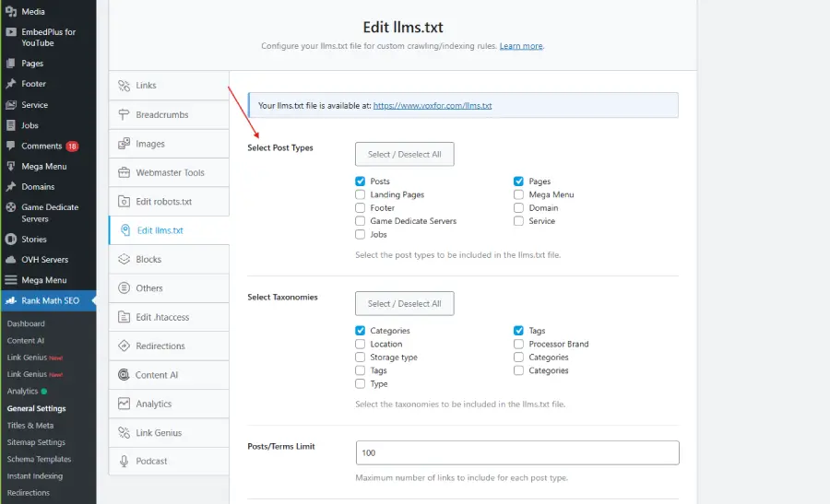Click the Blocks layers icon

124,259
